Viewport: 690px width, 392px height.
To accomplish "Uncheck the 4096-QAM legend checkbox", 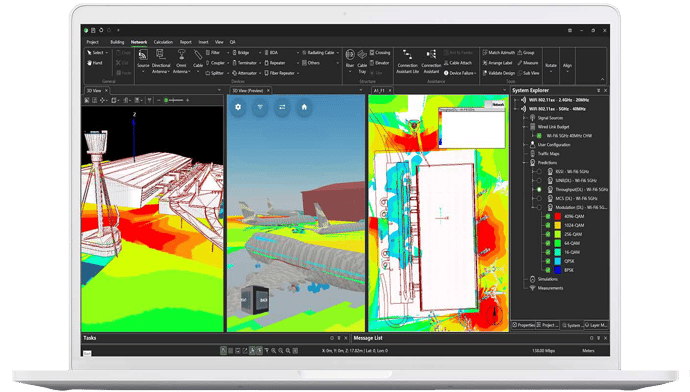I will [x=548, y=216].
